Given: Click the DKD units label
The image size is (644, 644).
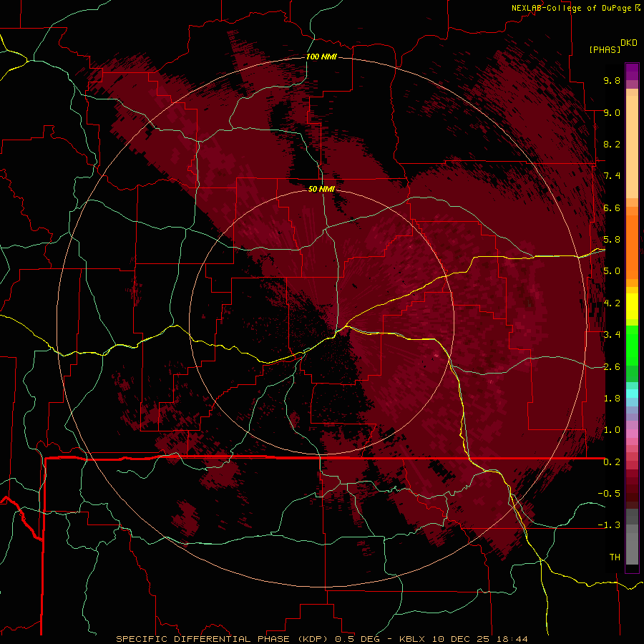Looking at the screenshot, I should point(629,43).
